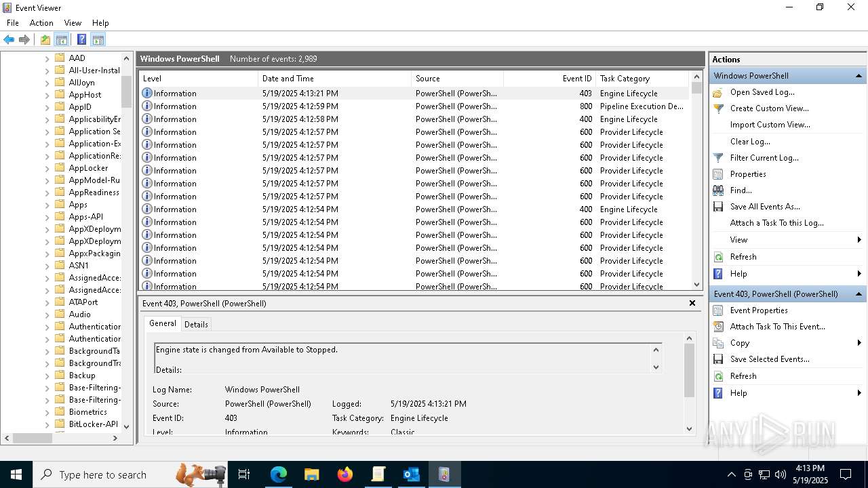
Task: Click the preview pane scrollbar down arrow
Action: (x=690, y=428)
